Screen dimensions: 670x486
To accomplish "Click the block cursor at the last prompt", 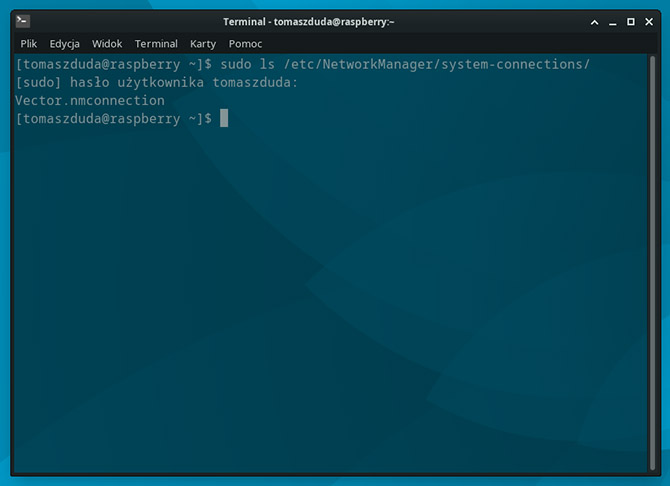I will (224, 118).
